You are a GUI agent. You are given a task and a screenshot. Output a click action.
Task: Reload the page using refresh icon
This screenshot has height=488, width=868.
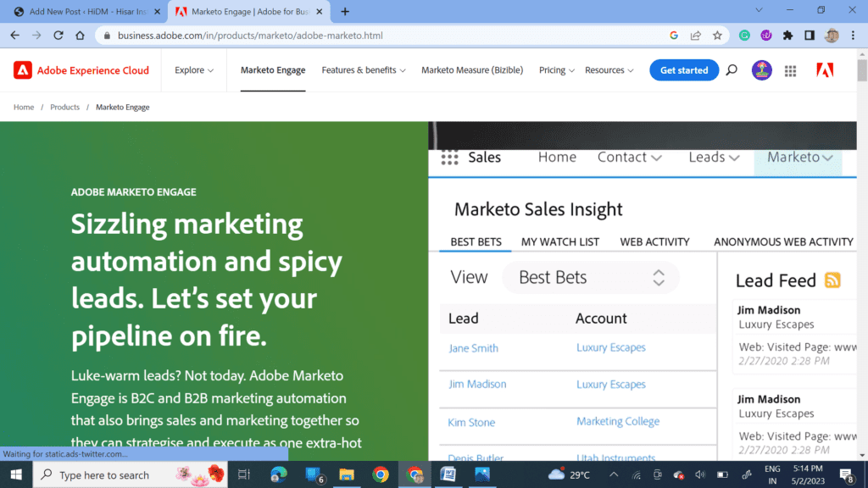pyautogui.click(x=58, y=36)
